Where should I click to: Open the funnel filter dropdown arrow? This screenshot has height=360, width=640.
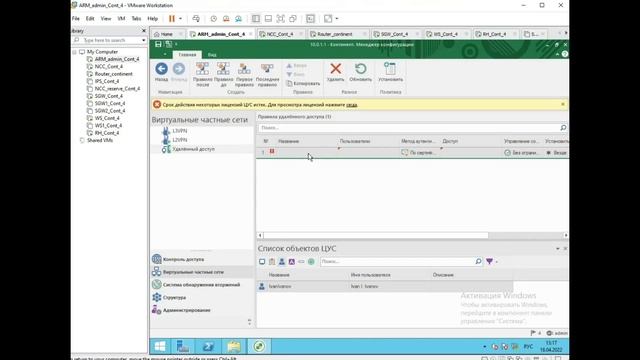pyautogui.click(x=497, y=262)
